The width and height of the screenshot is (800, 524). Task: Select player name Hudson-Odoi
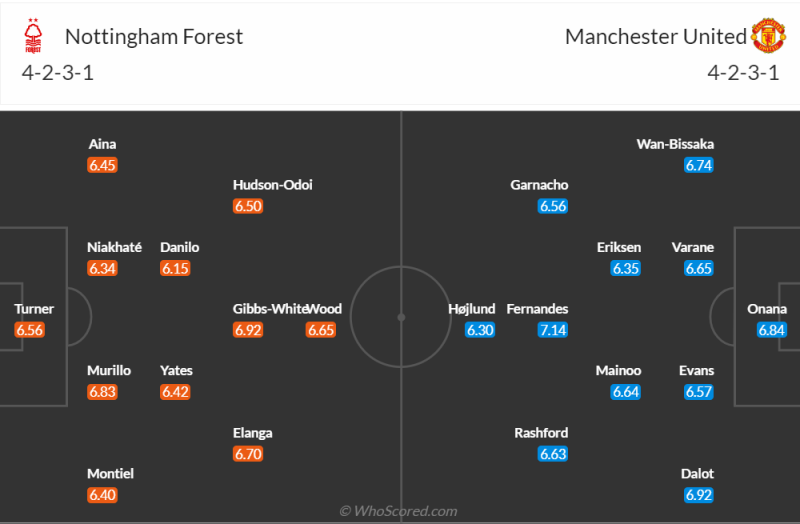pos(280,185)
